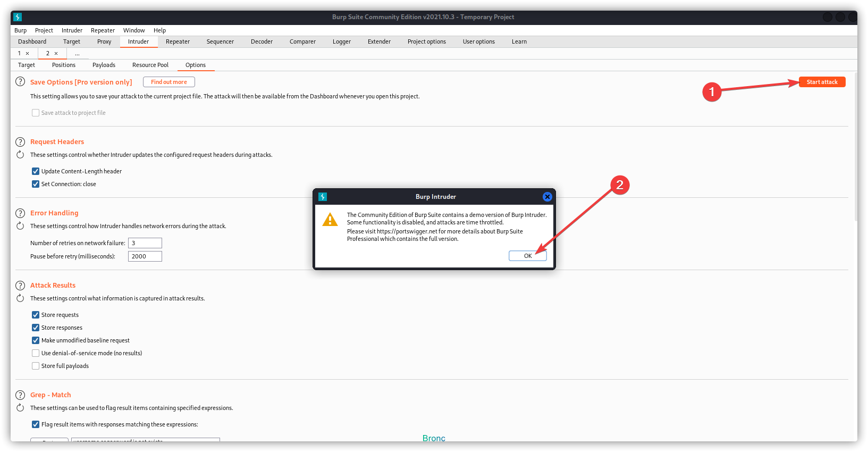Restore defaults icon under Attack Results
The height and width of the screenshot is (452, 868).
click(x=20, y=298)
